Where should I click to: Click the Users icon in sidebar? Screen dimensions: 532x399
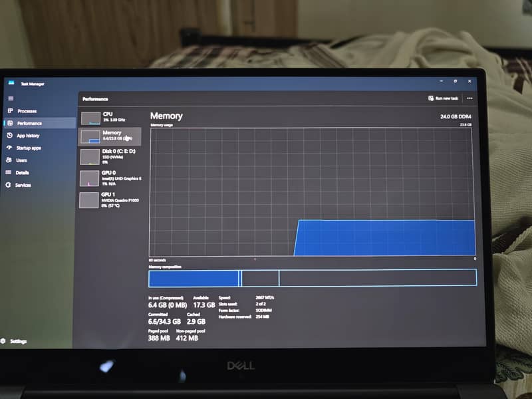[x=9, y=160]
